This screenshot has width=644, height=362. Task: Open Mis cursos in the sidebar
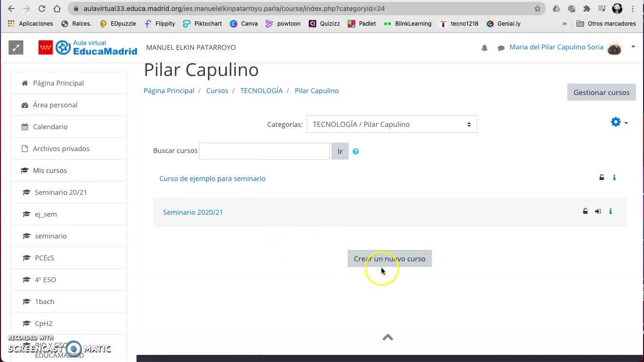click(x=69, y=171)
